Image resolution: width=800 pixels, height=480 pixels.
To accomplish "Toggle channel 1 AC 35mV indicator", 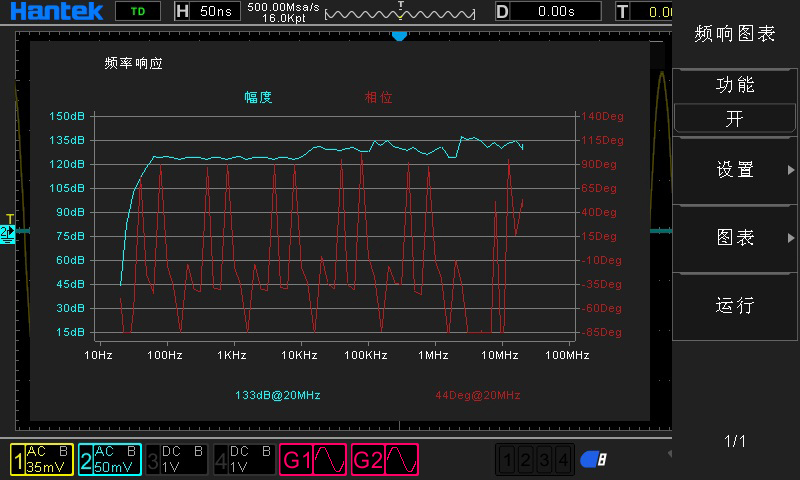I will pyautogui.click(x=41, y=460).
